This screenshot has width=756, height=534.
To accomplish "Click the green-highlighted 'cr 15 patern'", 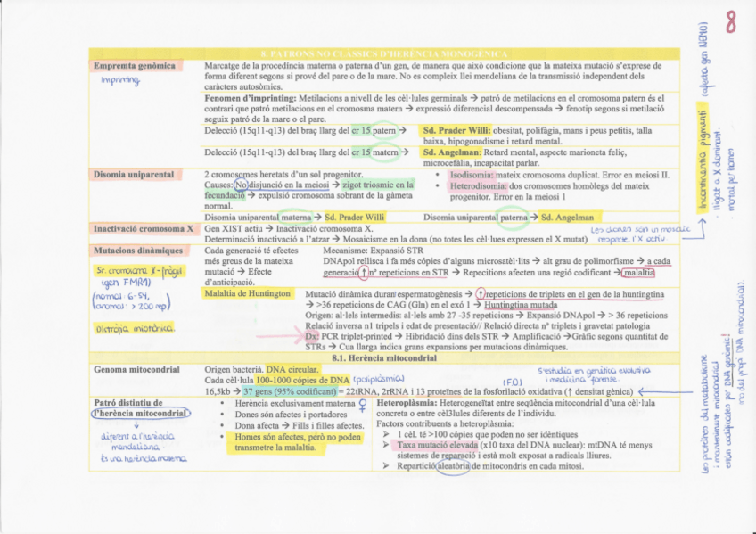I will point(374,131).
